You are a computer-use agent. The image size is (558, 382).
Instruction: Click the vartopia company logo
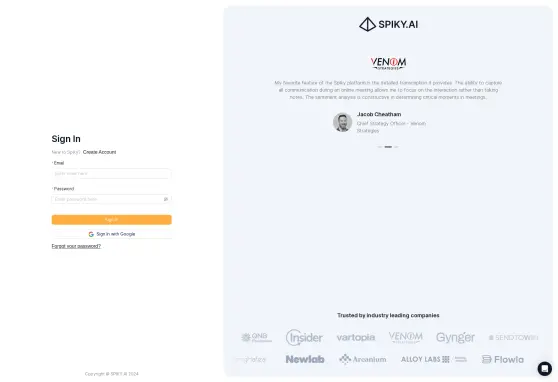pos(356,337)
